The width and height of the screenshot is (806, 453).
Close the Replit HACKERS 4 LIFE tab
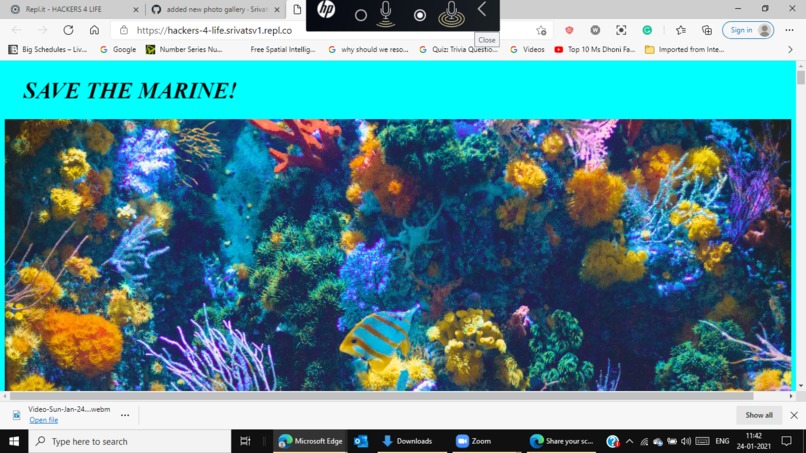(136, 9)
